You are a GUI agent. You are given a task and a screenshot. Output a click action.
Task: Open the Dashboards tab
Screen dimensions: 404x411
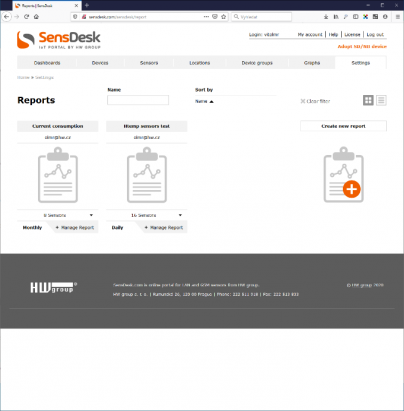[47, 63]
